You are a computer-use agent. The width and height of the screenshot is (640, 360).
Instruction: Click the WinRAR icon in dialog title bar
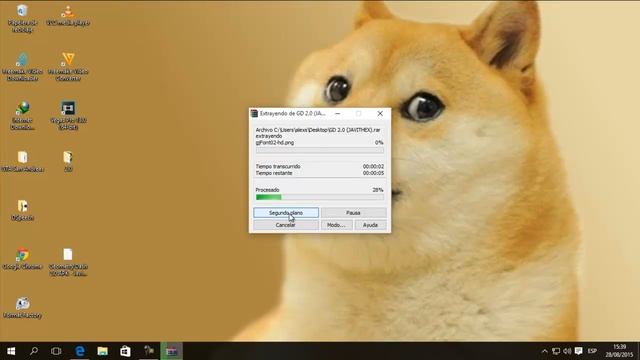254,113
